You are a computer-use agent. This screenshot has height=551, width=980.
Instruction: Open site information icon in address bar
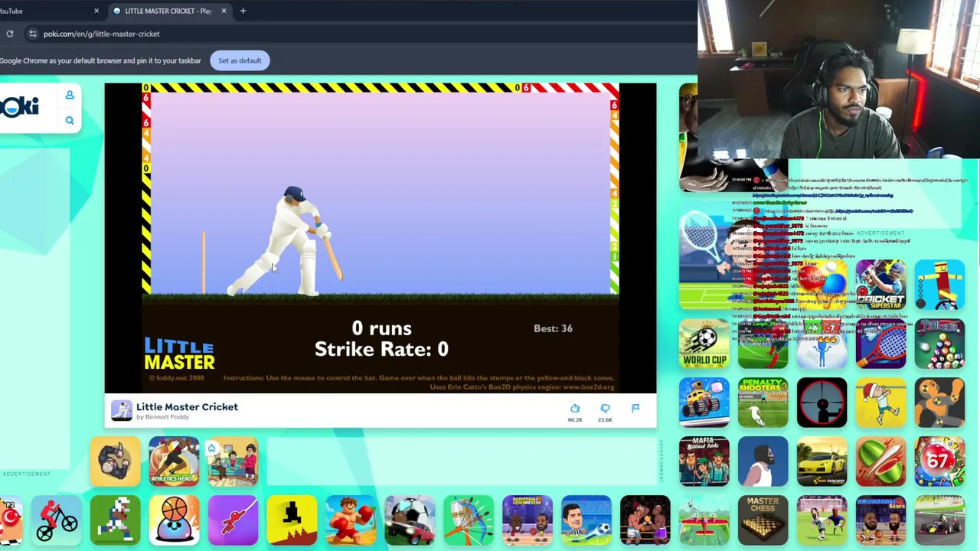[x=32, y=34]
